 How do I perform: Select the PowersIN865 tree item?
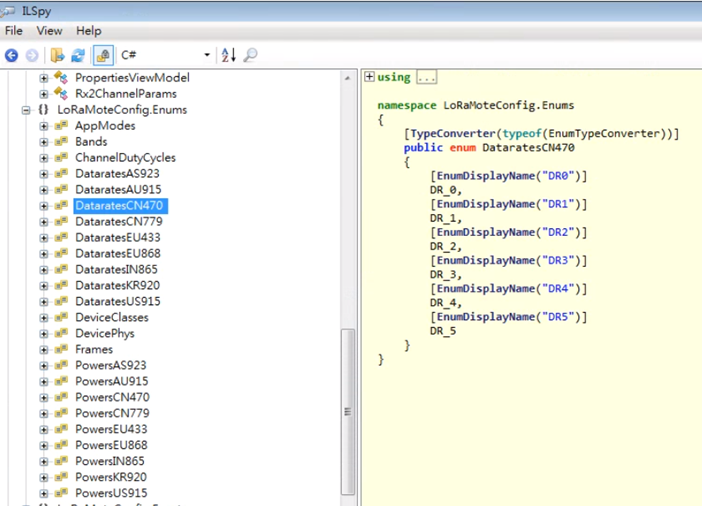(x=110, y=461)
